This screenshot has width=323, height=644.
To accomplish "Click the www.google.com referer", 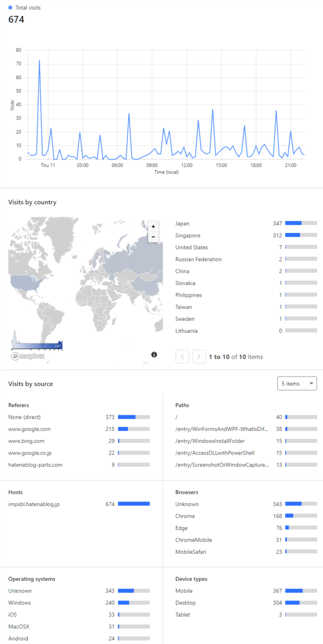I will click(79, 429).
